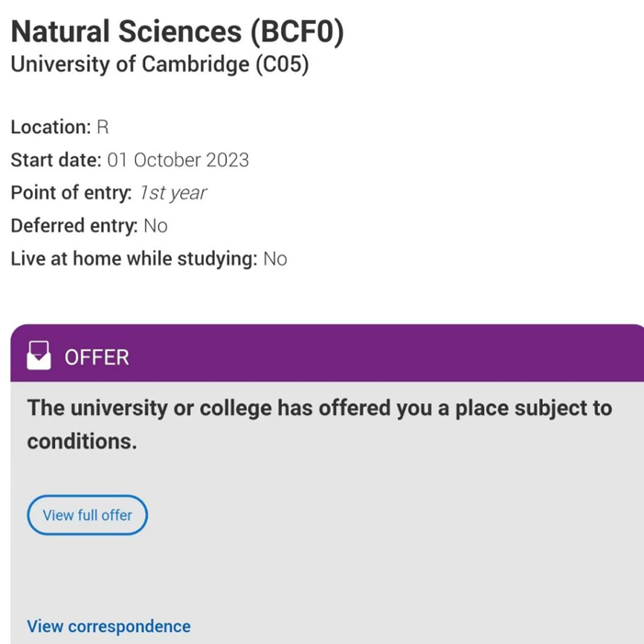Select the Live at home No value
Image resolution: width=644 pixels, height=644 pixels.
coord(275,259)
